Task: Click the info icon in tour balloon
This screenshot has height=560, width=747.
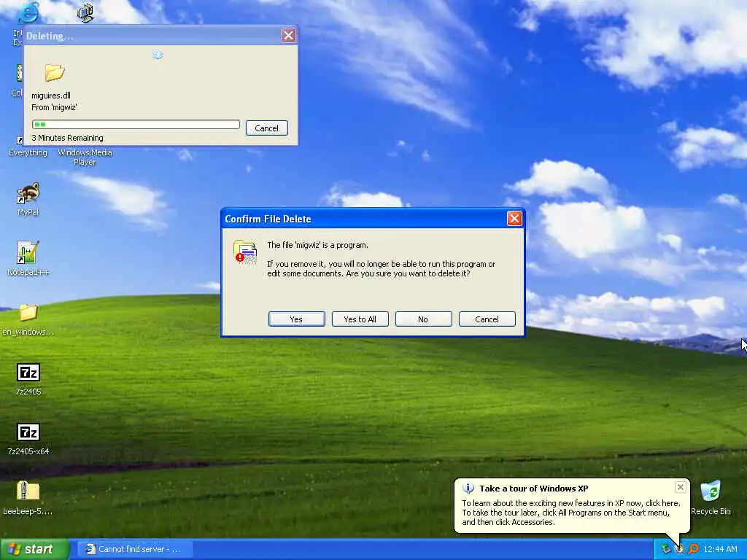Action: [468, 488]
